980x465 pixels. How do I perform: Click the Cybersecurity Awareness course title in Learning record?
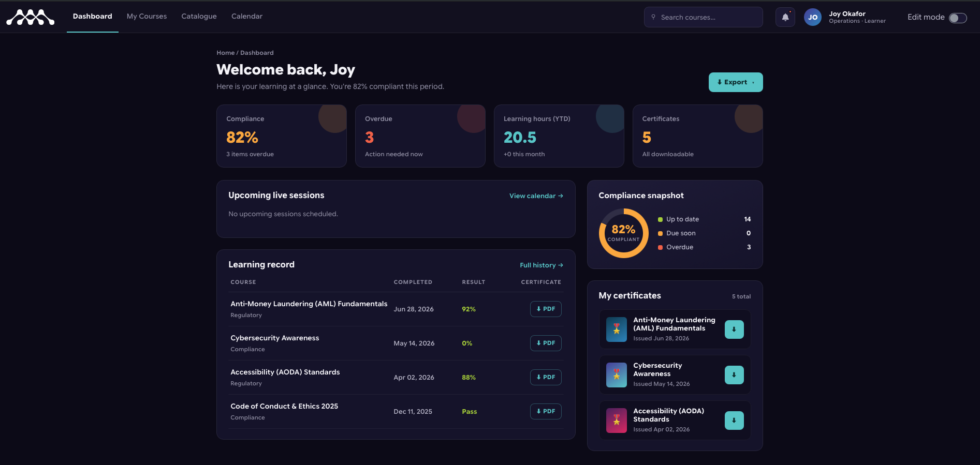point(275,338)
